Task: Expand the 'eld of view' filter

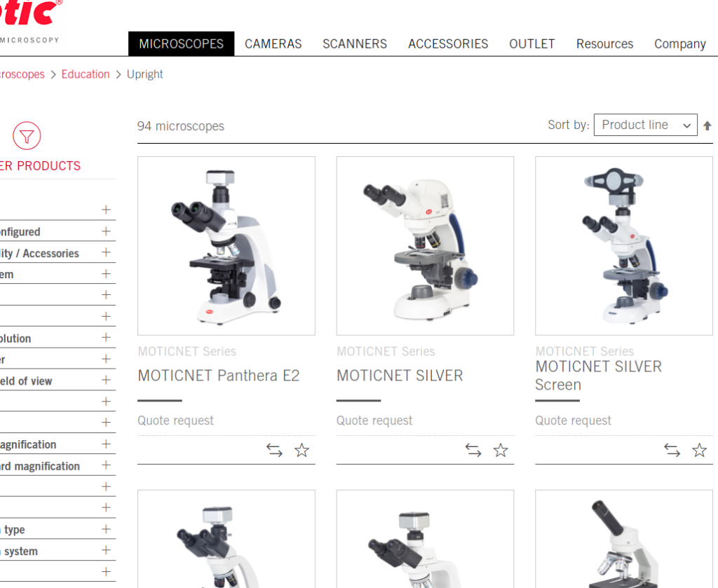Action: tap(57, 381)
